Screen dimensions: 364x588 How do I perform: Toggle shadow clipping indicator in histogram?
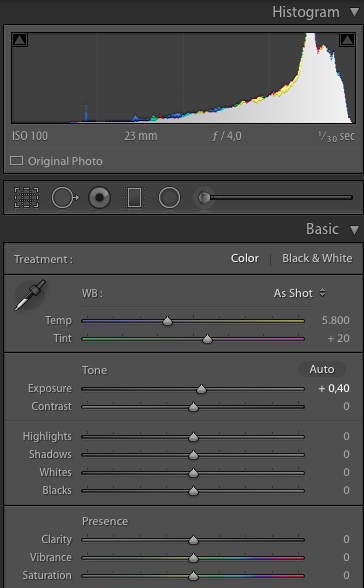[x=19, y=39]
